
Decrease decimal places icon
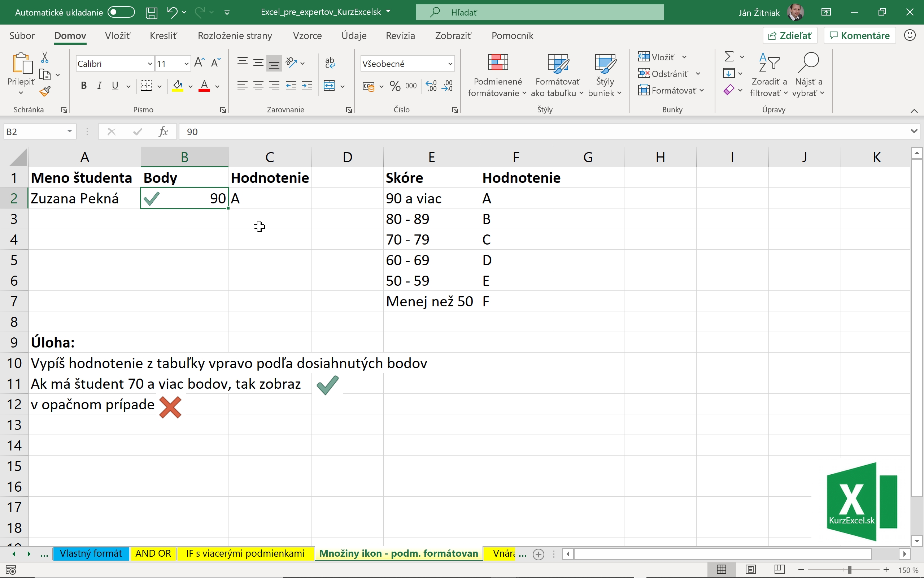447,86
